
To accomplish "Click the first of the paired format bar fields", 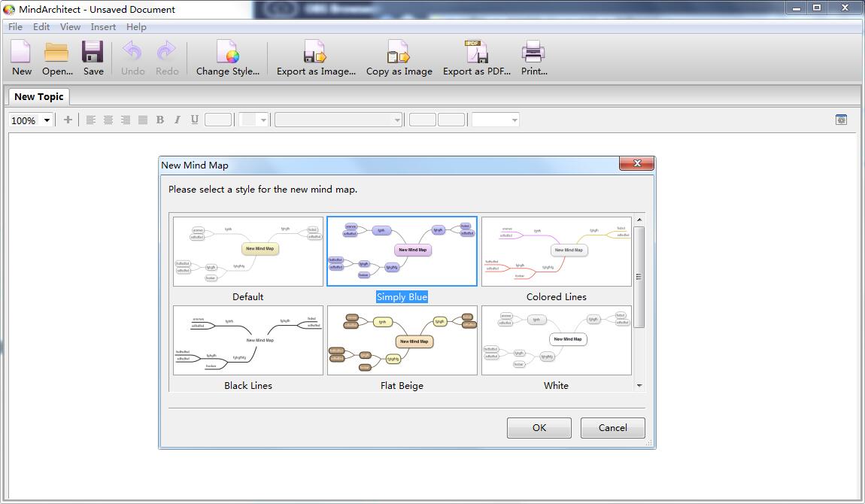I will tap(423, 120).
